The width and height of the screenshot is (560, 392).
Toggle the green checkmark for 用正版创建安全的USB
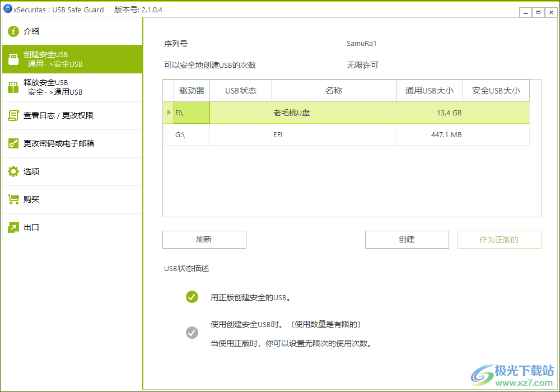tap(192, 297)
